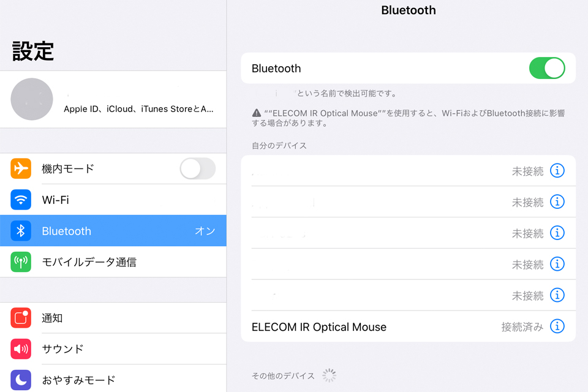Open サウンド settings row
Image resolution: width=588 pixels, height=392 pixels.
[x=113, y=349]
